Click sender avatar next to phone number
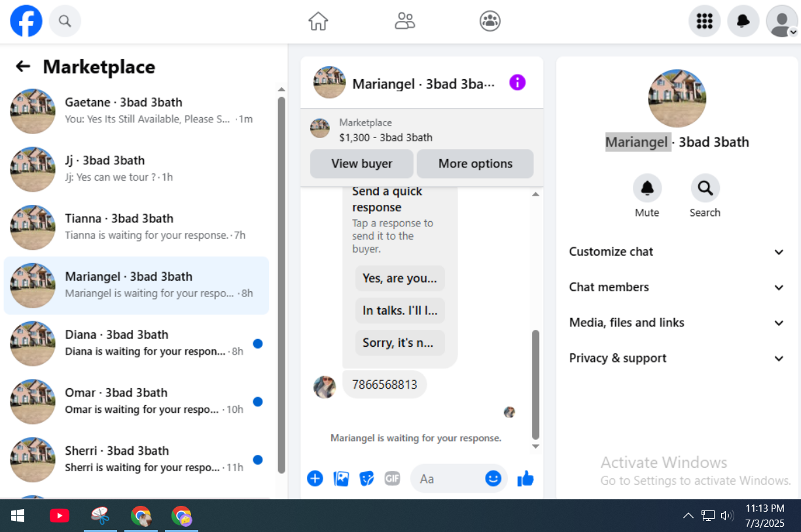The image size is (801, 532). (325, 387)
